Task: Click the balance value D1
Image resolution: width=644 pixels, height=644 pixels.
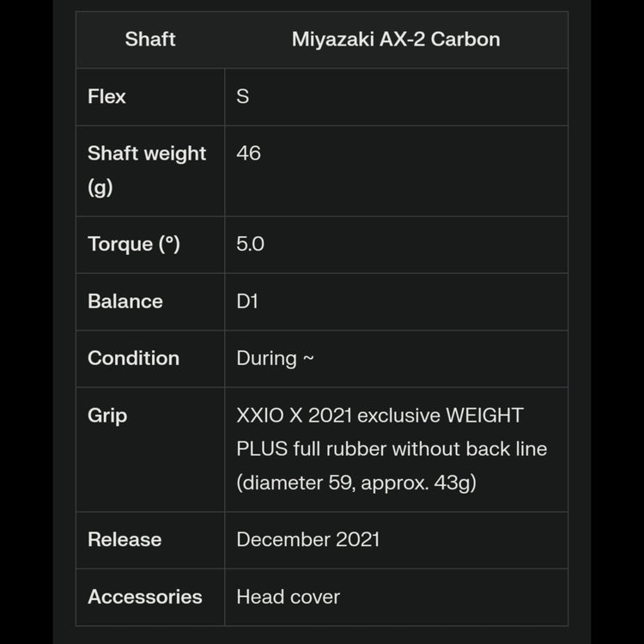Action: [x=247, y=301]
